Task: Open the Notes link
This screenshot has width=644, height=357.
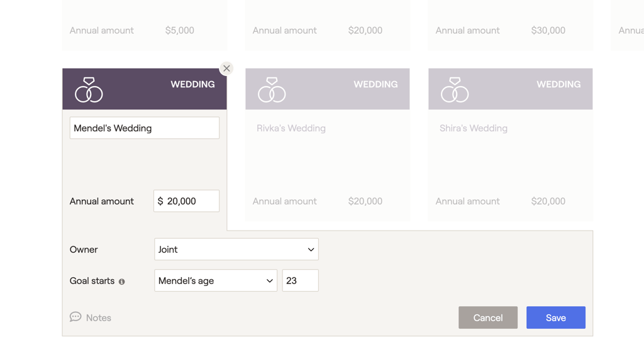Action: click(99, 318)
